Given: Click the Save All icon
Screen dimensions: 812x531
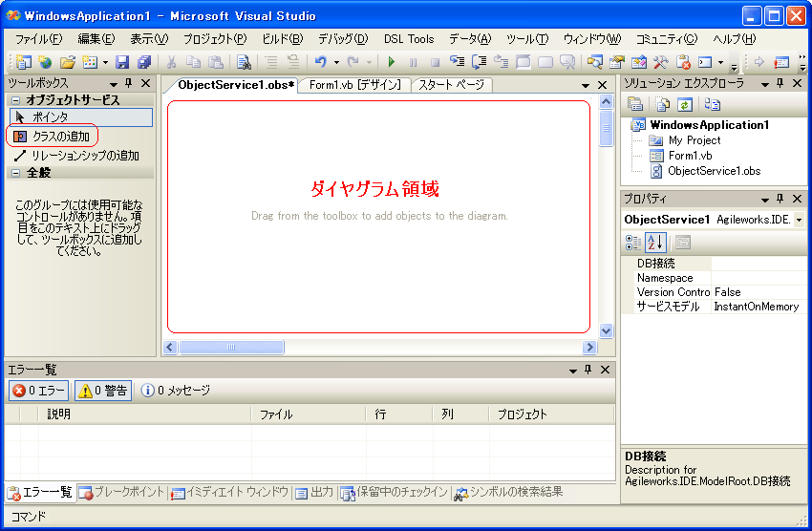Looking at the screenshot, I should tap(144, 62).
